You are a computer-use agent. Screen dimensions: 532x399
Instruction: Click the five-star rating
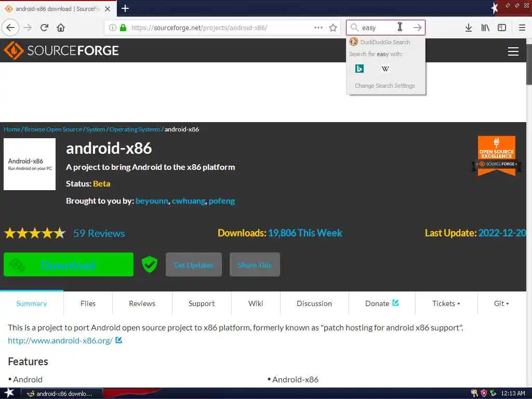[x=35, y=233]
